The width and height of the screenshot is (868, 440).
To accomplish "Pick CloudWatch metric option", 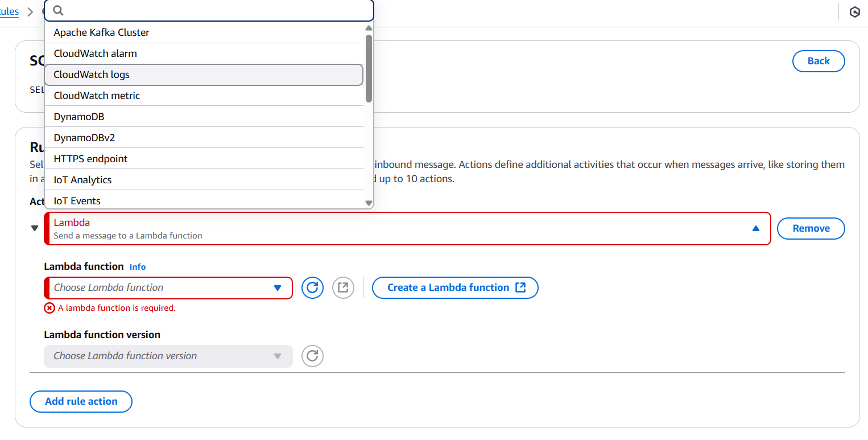I will tap(204, 96).
